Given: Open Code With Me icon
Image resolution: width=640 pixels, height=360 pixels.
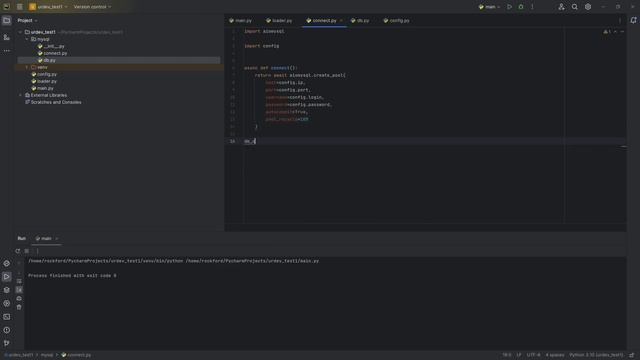Looking at the screenshot, I should tap(562, 7).
